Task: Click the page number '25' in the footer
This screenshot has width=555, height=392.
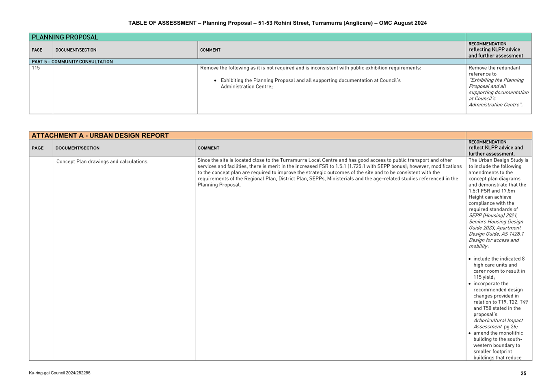Action: [x=523, y=373]
